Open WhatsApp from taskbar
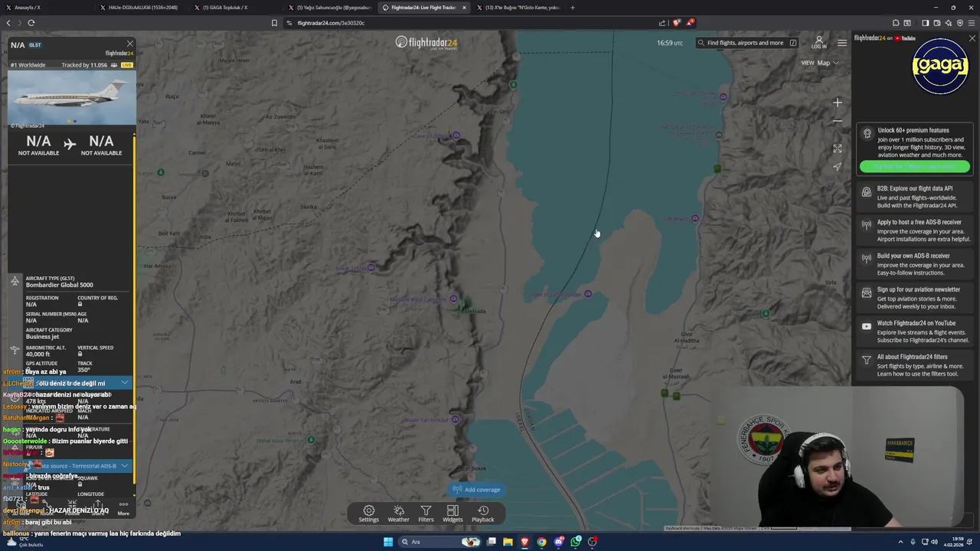Screen dimensions: 980x551 click(x=576, y=542)
